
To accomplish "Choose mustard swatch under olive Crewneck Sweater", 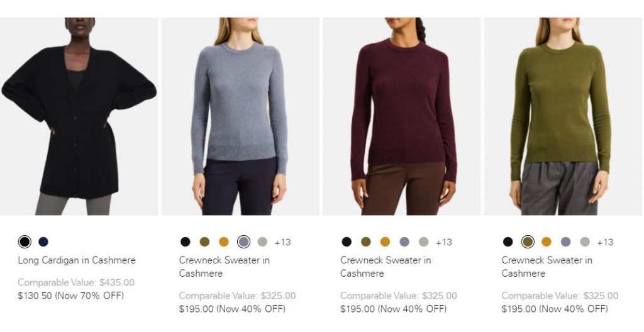I will coord(547,241).
